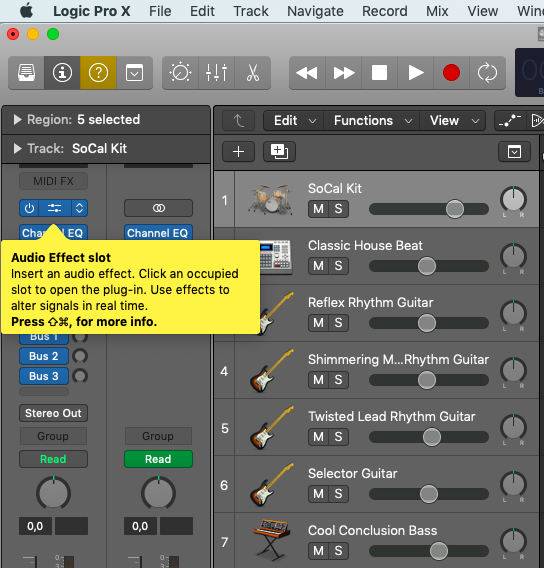Image resolution: width=544 pixels, height=568 pixels.
Task: Open the Record menu
Action: [385, 11]
